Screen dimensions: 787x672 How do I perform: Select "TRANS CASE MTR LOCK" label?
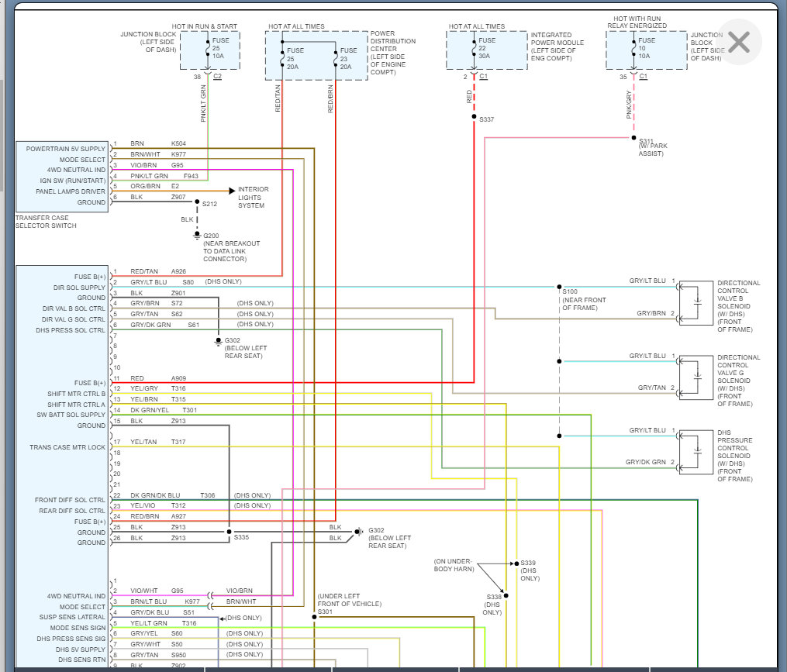(x=67, y=447)
